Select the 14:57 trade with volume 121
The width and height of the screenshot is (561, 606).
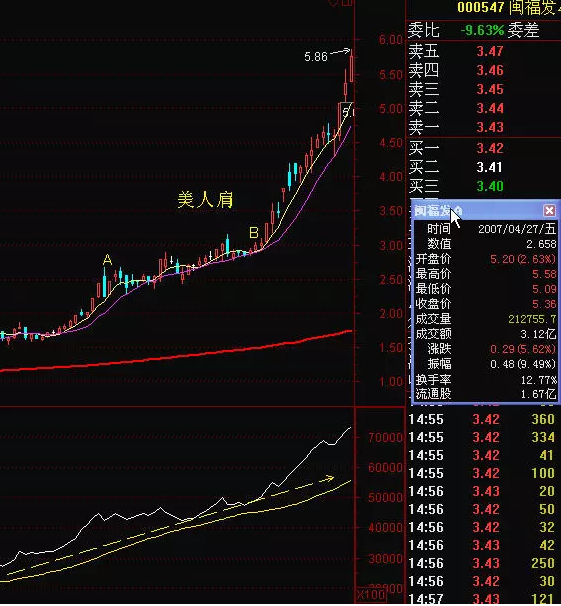tap(482, 599)
